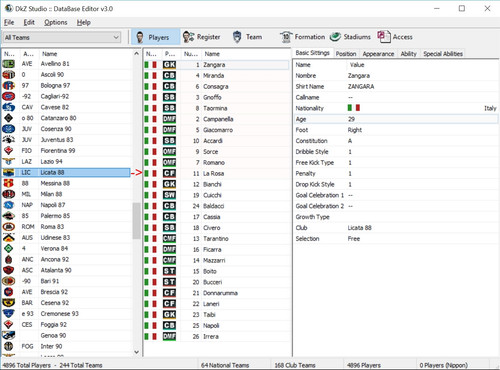500x370 pixels.
Task: Click the Verona 84 team crest
Action: tap(9, 248)
